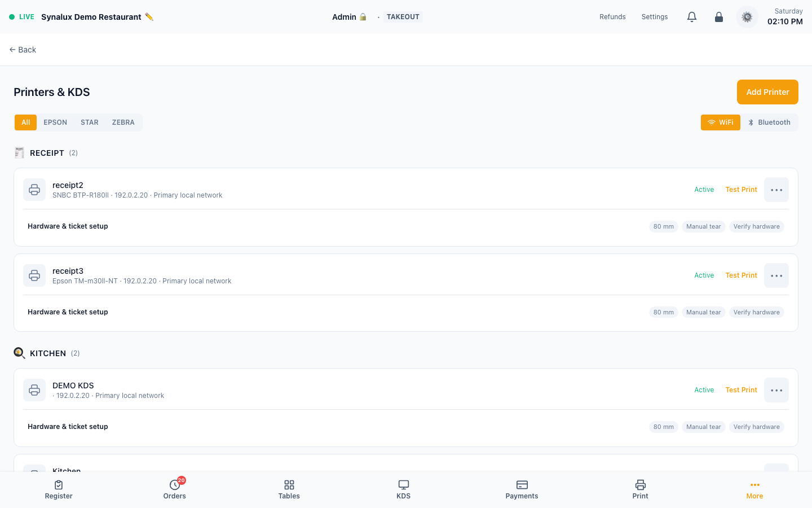Screen dimensions: 812x508
Task: Click the KITCHEN section magnifier icon
Action: coord(20,353)
